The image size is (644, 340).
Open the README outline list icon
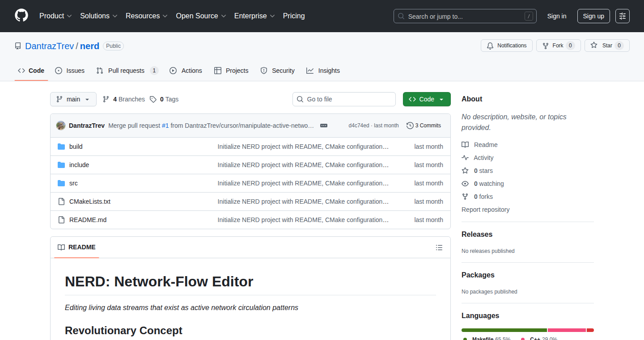(439, 248)
